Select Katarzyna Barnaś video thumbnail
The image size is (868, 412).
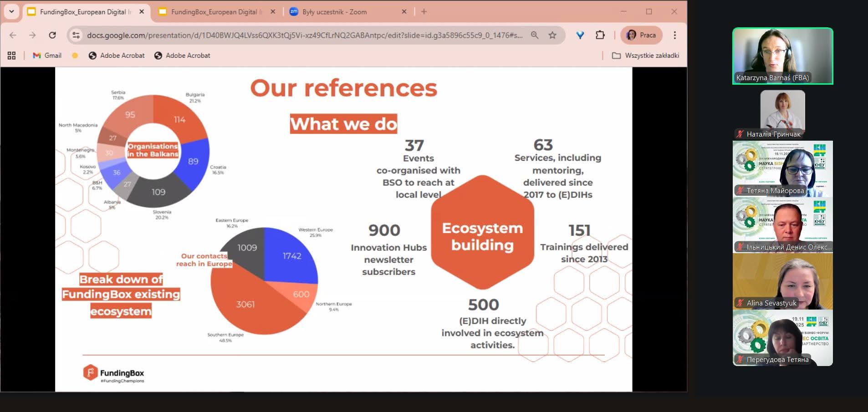[x=782, y=56]
